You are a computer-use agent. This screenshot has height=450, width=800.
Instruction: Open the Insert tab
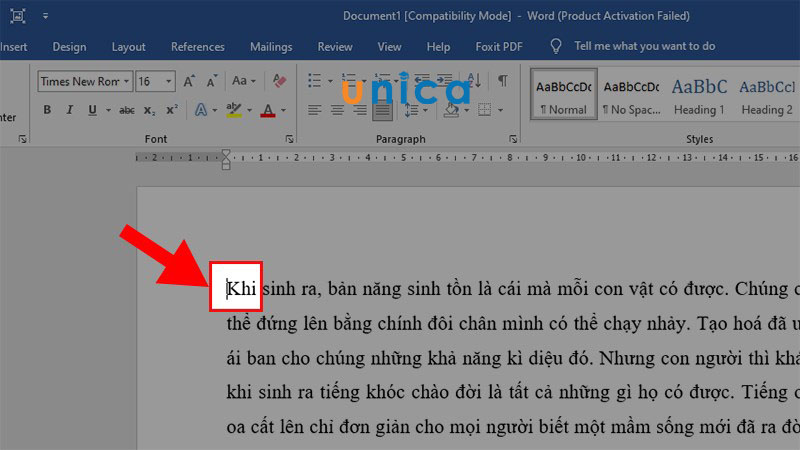tap(13, 46)
